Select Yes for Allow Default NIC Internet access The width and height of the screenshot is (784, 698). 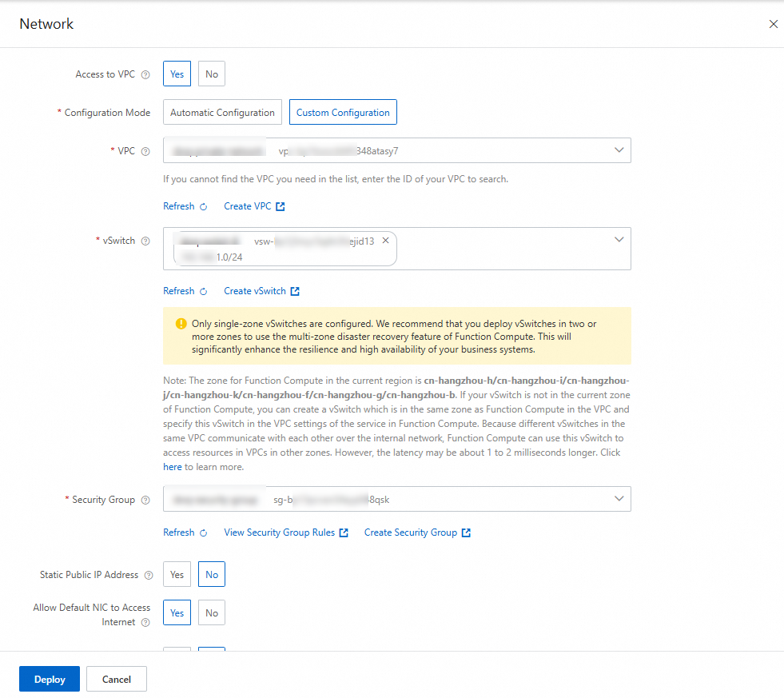pyautogui.click(x=177, y=613)
